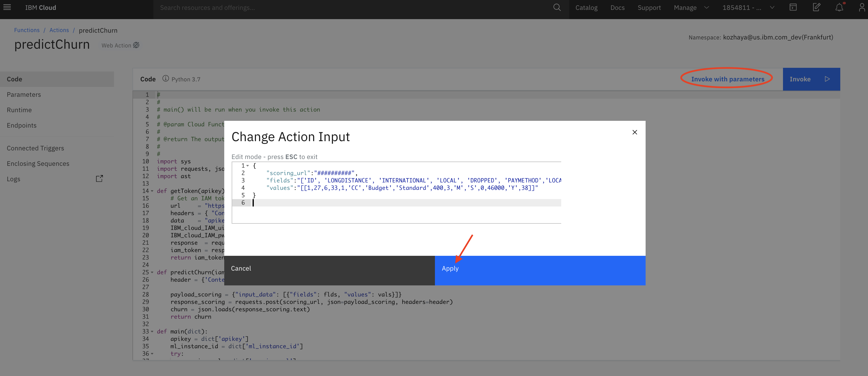
Task: Select the Code tab in left panel
Action: coord(15,79)
